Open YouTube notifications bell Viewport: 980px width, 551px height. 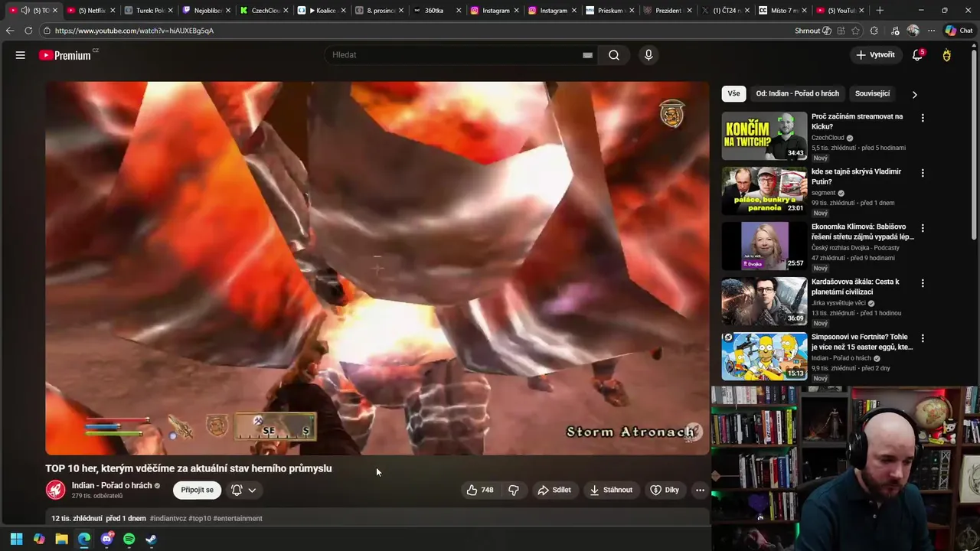[917, 55]
